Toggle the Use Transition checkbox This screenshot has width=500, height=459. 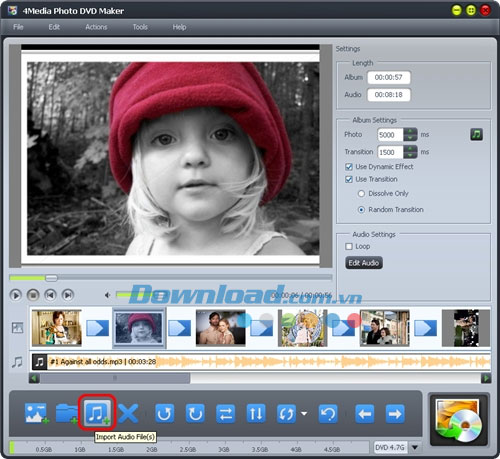[x=349, y=179]
